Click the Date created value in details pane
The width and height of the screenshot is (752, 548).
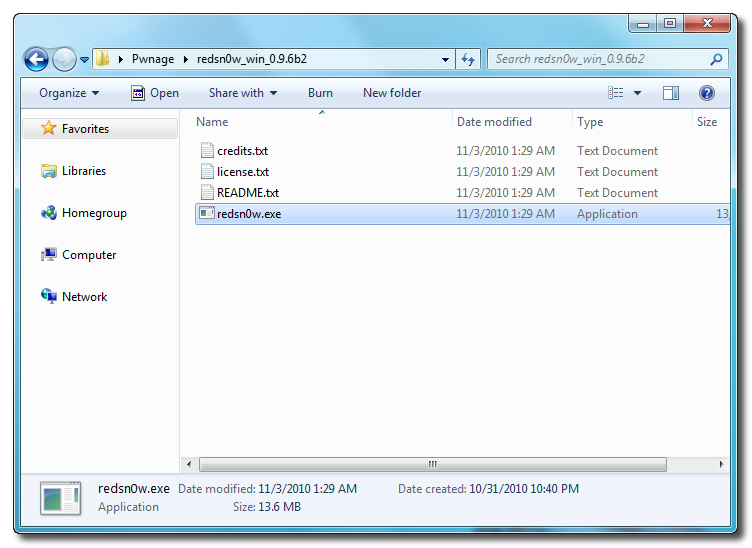click(x=524, y=489)
